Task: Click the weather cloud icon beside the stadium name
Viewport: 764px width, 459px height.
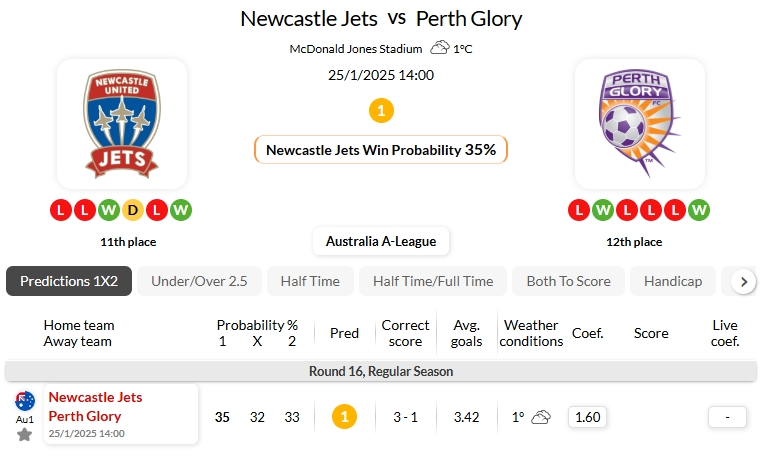Action: (x=439, y=47)
